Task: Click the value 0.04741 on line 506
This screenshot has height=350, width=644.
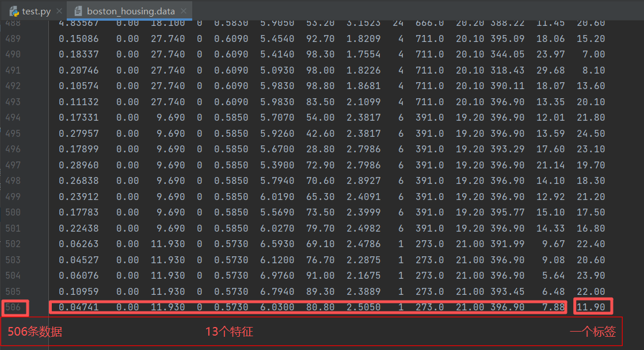Action: coord(78,307)
